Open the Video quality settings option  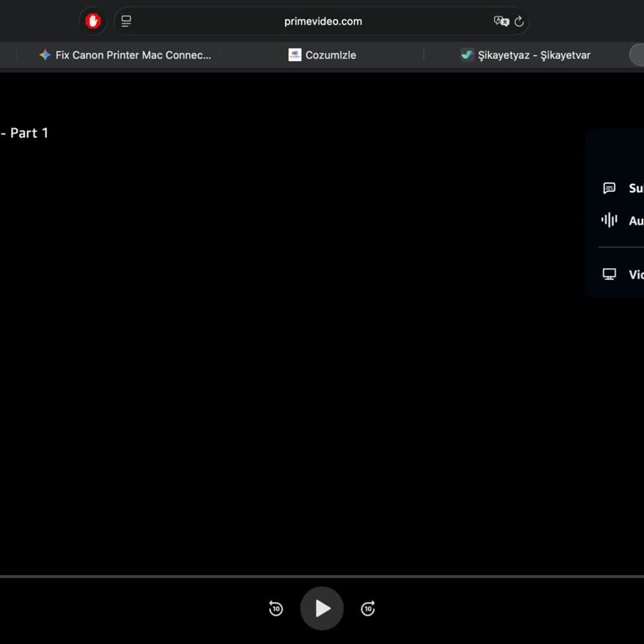click(622, 274)
